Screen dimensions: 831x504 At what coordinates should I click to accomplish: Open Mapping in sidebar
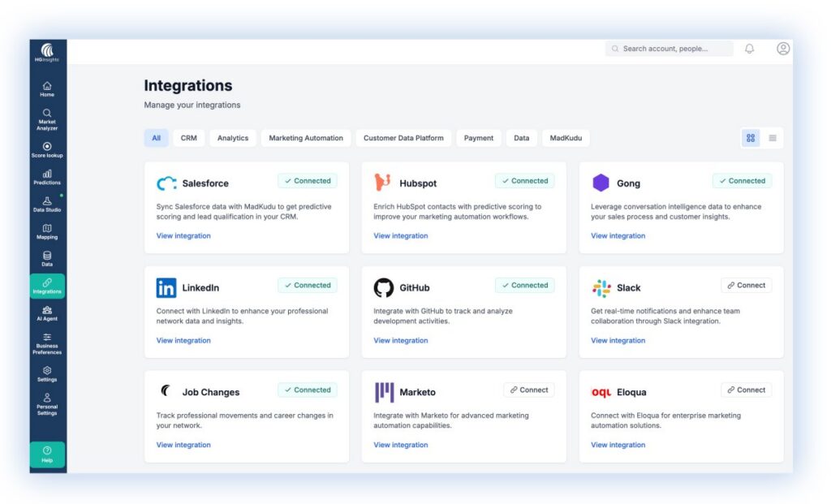point(47,231)
